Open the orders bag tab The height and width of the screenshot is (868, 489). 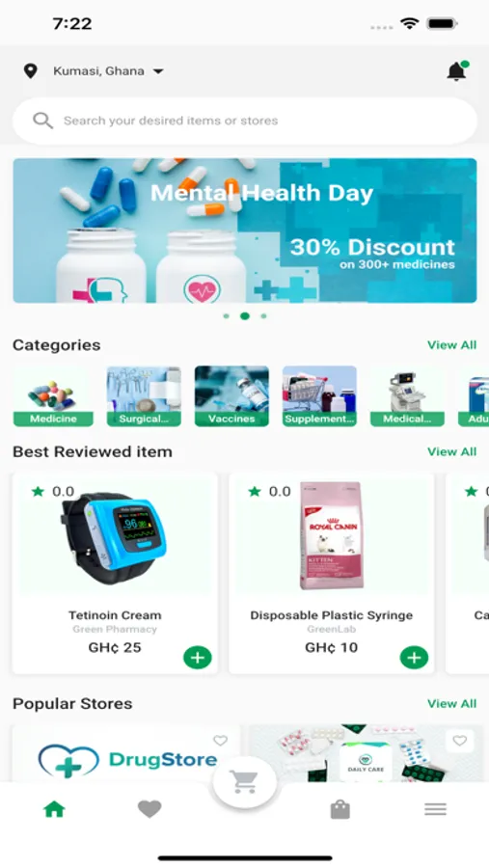pyautogui.click(x=340, y=809)
